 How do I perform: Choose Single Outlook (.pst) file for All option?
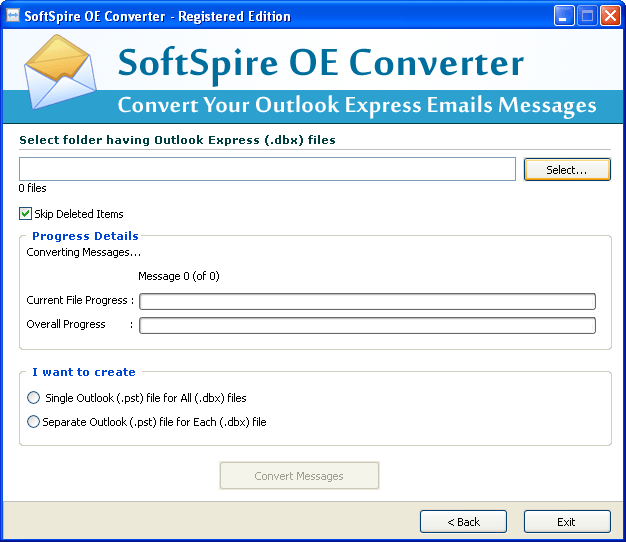point(34,398)
